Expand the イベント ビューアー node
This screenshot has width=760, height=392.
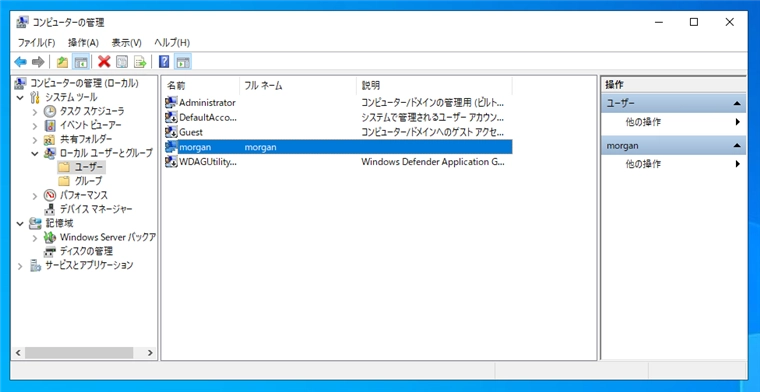click(34, 126)
